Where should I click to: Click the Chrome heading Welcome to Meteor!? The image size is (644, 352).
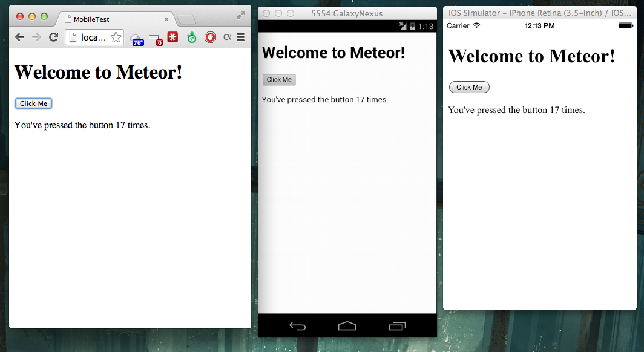coord(98,73)
